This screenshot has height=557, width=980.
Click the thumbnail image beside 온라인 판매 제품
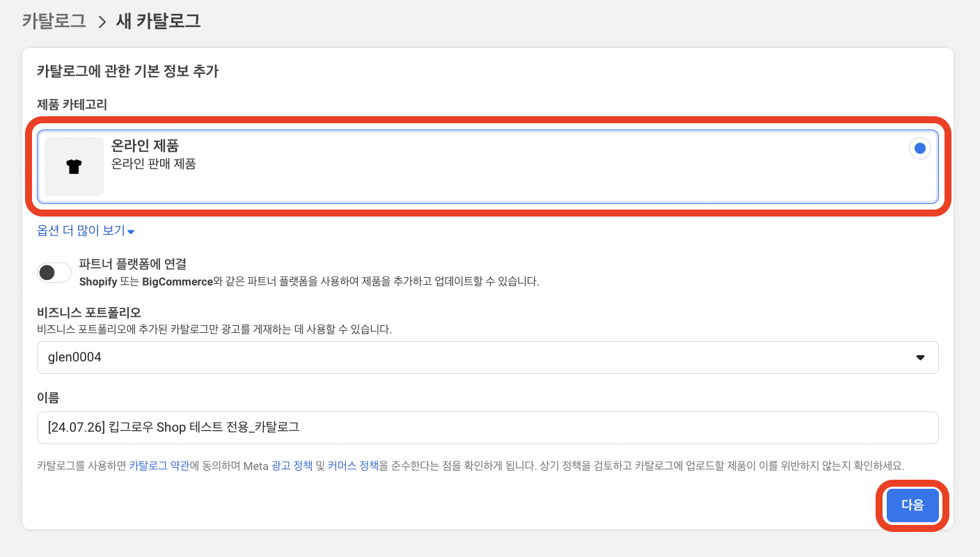pos(73,166)
